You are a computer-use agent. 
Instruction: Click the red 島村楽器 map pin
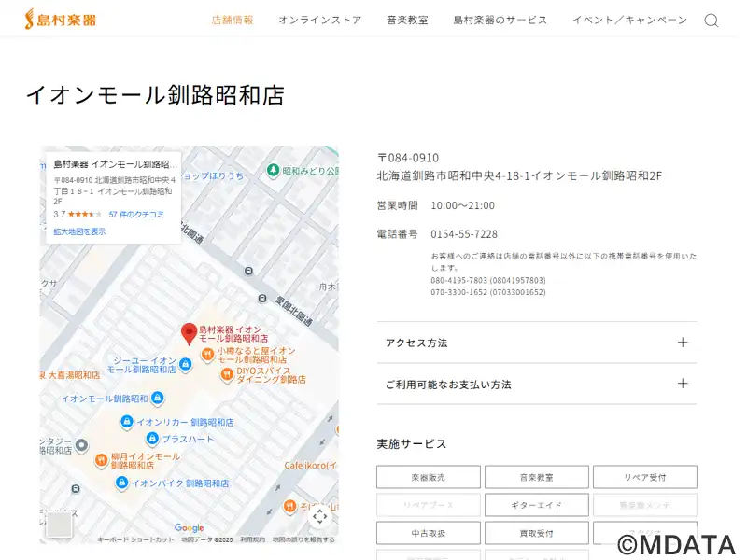190,334
